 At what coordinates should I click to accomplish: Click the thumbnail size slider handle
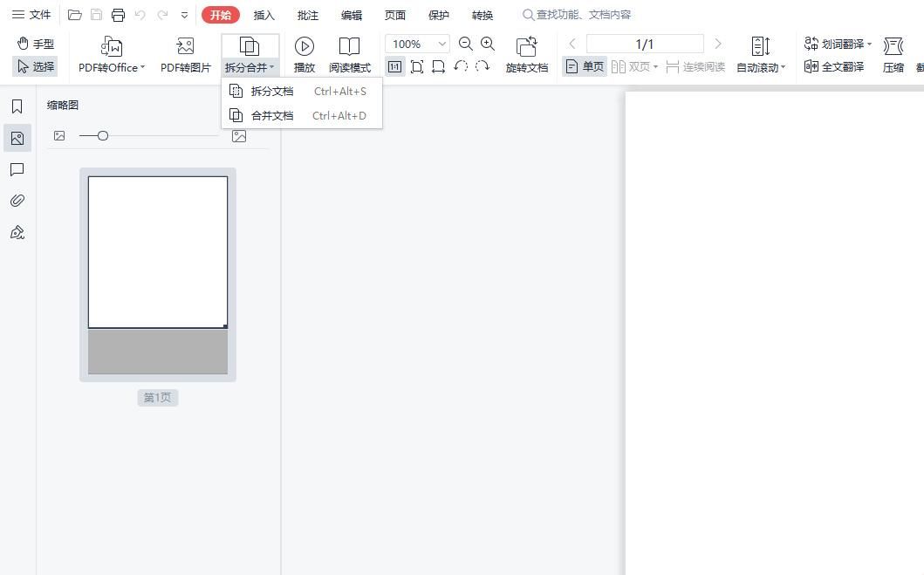pos(103,135)
